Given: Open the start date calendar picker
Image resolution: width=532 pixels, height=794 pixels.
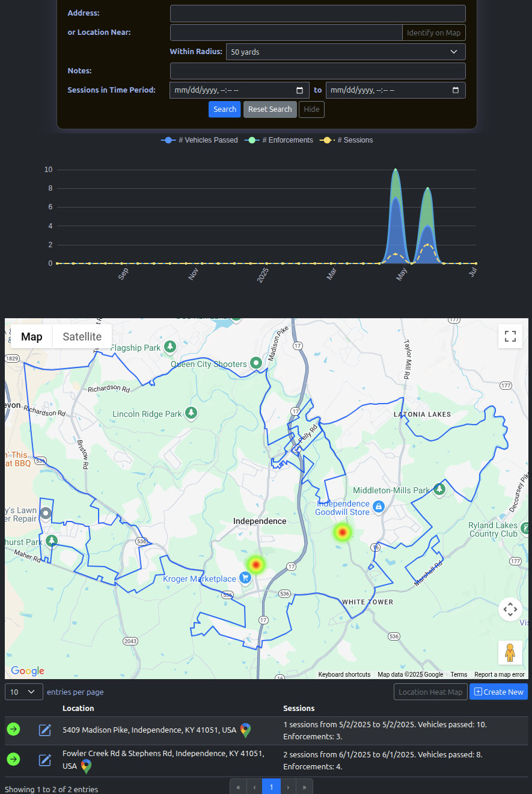Looking at the screenshot, I should pos(300,90).
